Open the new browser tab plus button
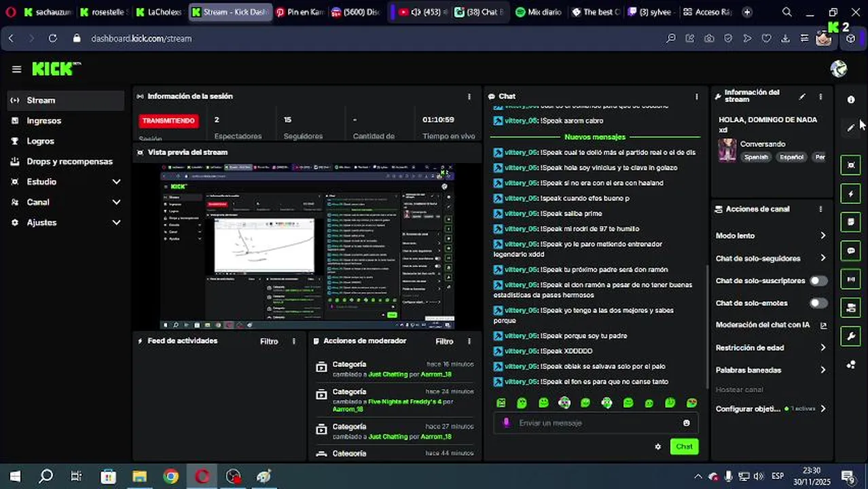The height and width of the screenshot is (489, 868). 747,12
